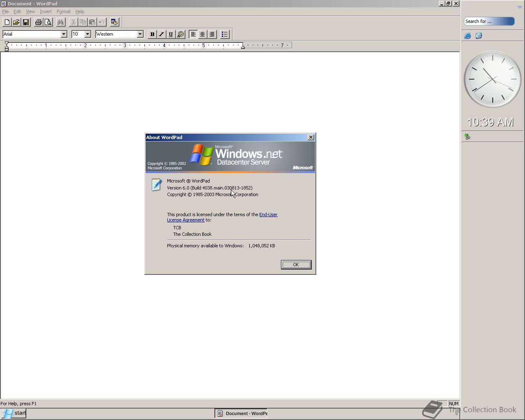Click the "TCB" licensee name
The image size is (525, 420).
[x=177, y=228]
